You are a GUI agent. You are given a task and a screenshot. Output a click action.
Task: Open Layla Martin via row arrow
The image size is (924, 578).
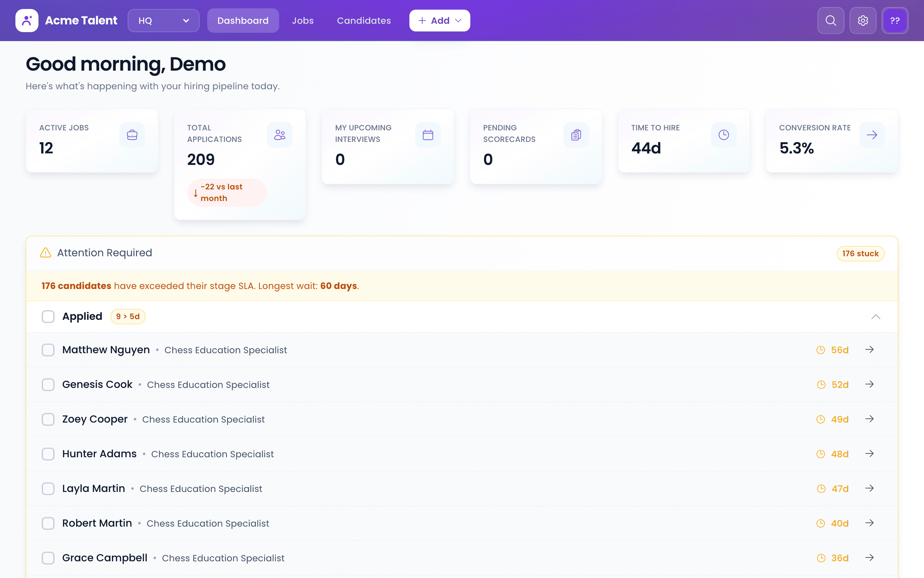point(869,488)
